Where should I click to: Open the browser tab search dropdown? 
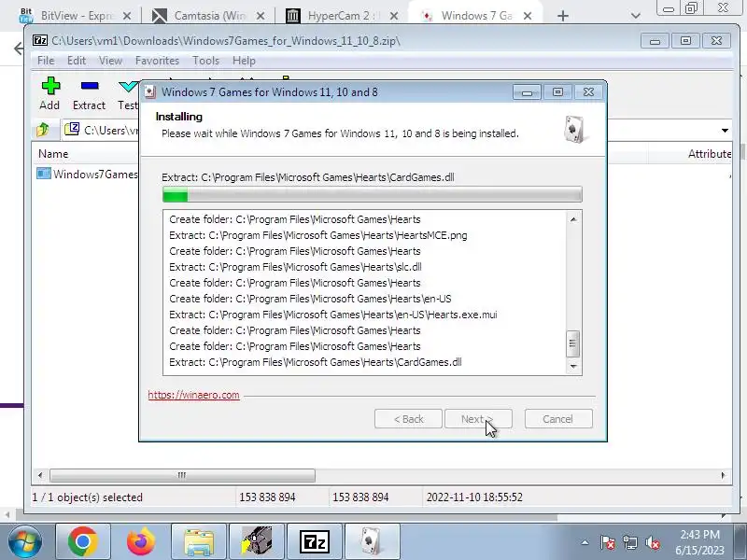[635, 16]
